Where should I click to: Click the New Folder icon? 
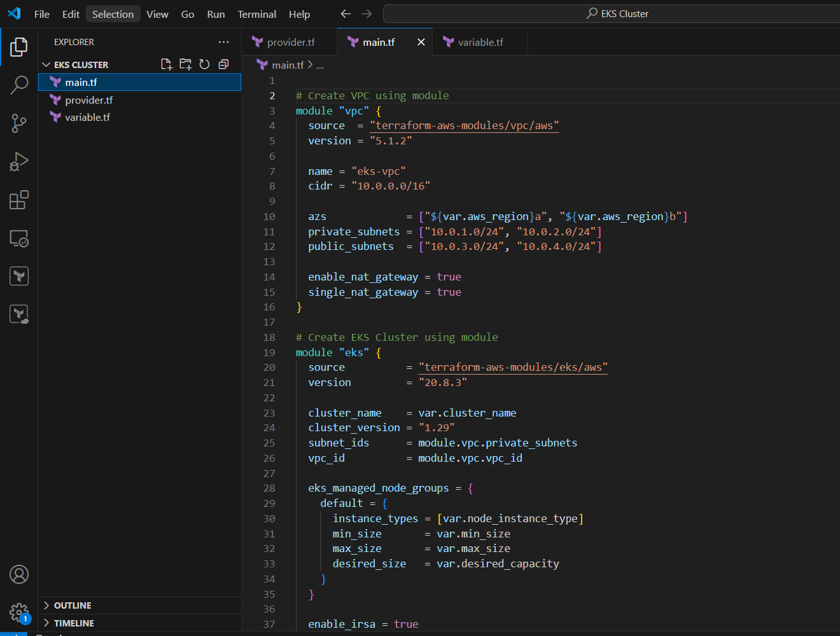(x=185, y=64)
